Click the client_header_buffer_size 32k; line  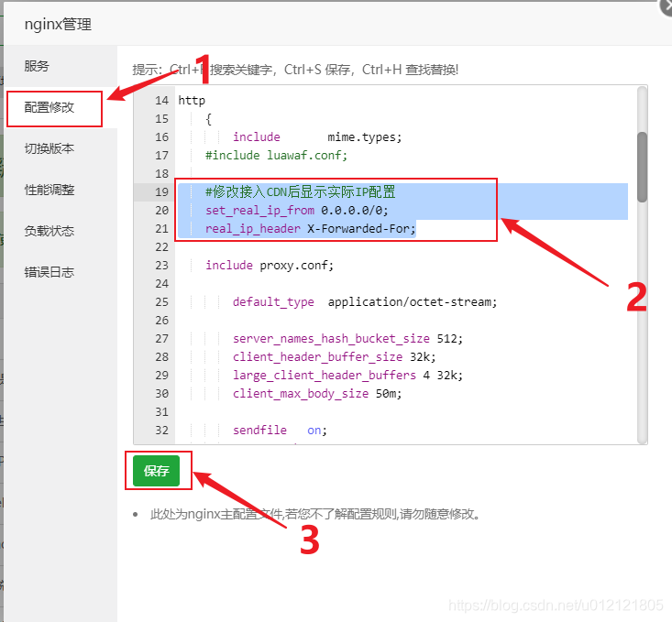pos(334,357)
